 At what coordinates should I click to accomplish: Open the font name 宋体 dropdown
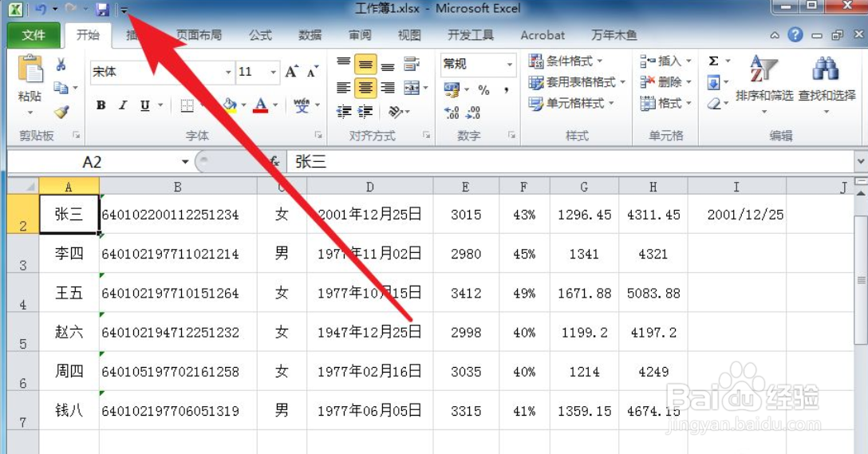[x=228, y=72]
